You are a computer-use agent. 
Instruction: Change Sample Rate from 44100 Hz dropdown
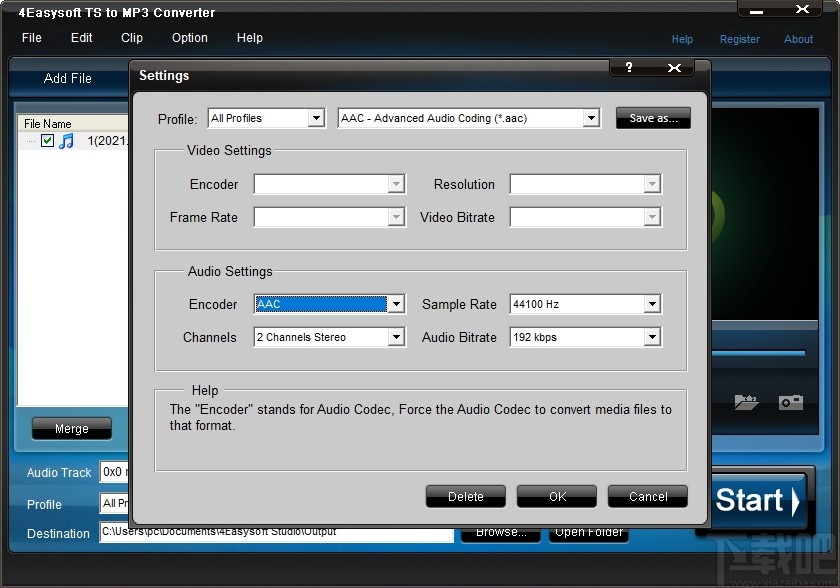[652, 304]
